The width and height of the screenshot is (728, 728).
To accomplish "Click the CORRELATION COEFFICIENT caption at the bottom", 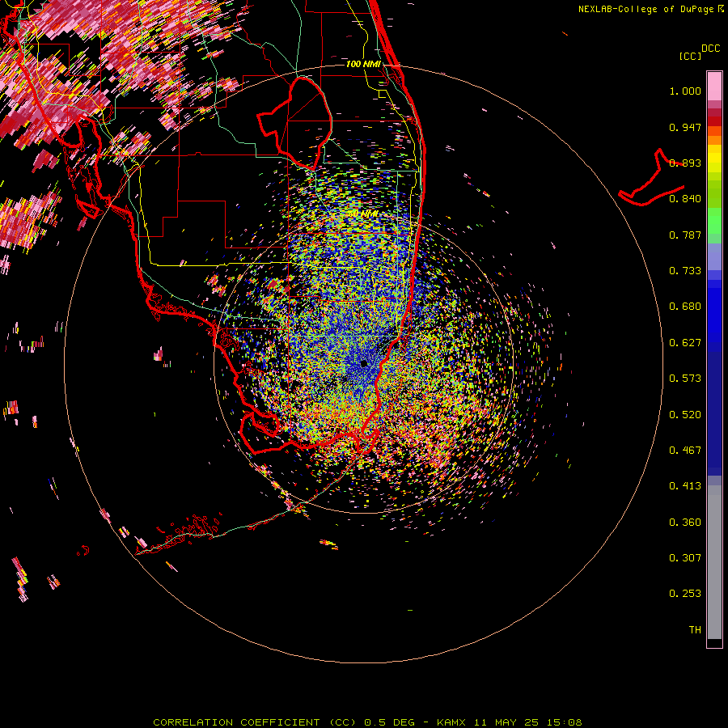I will click(367, 722).
